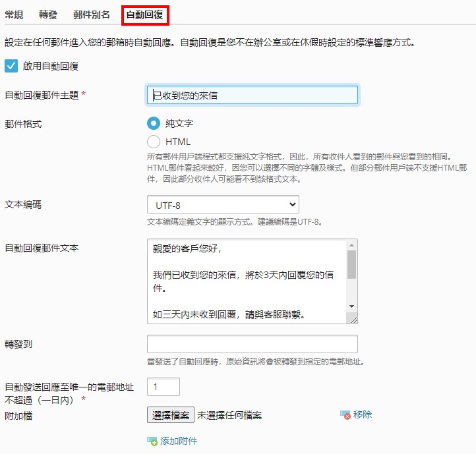The height and width of the screenshot is (454, 476).
Task: Uncheck the 啟用自動回復 checkbox
Action: pyautogui.click(x=11, y=66)
